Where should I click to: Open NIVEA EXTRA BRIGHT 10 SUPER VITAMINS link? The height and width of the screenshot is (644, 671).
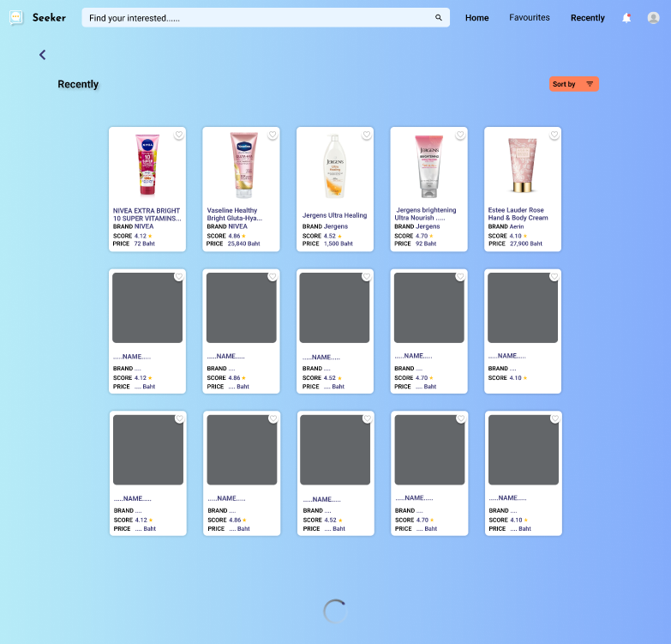pos(147,214)
